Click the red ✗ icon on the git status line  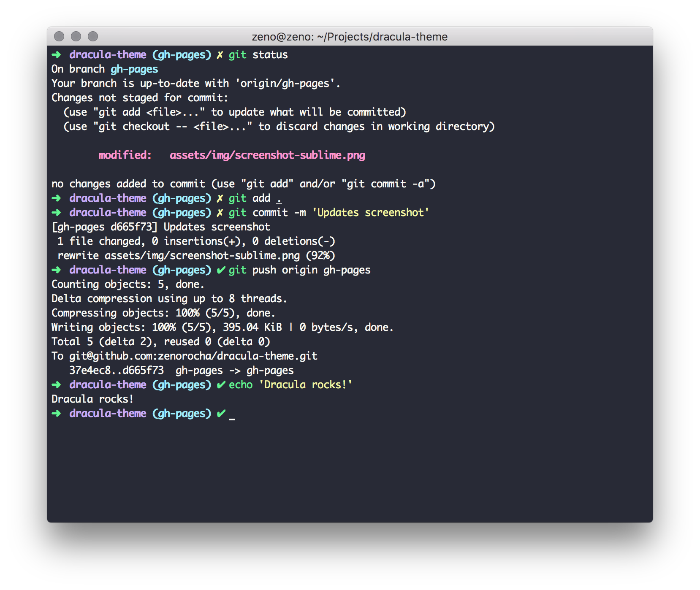220,54
